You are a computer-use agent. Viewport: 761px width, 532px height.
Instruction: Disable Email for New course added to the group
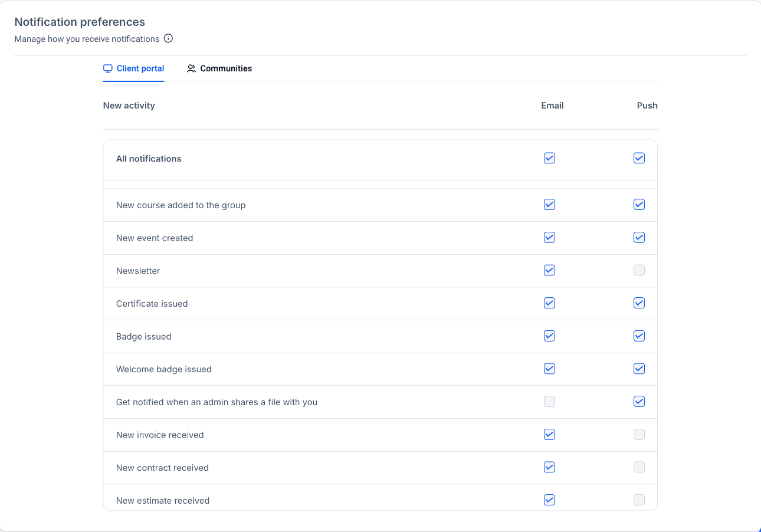549,205
